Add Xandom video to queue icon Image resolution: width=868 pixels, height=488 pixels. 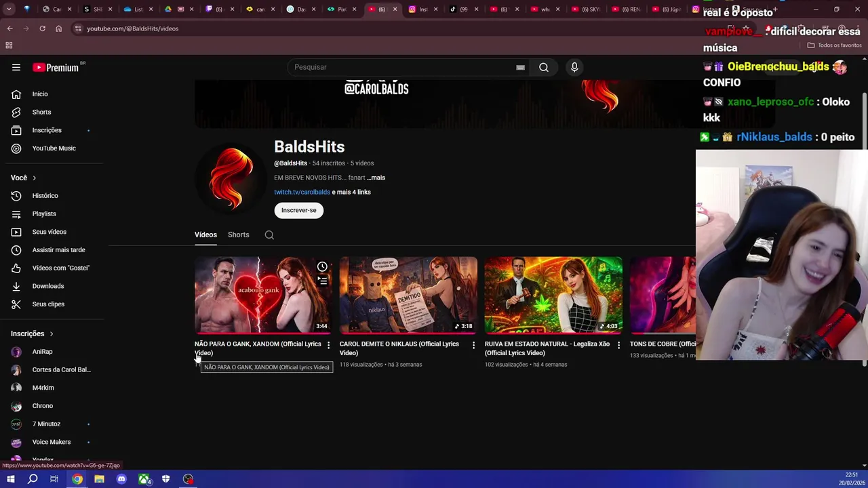coord(322,281)
